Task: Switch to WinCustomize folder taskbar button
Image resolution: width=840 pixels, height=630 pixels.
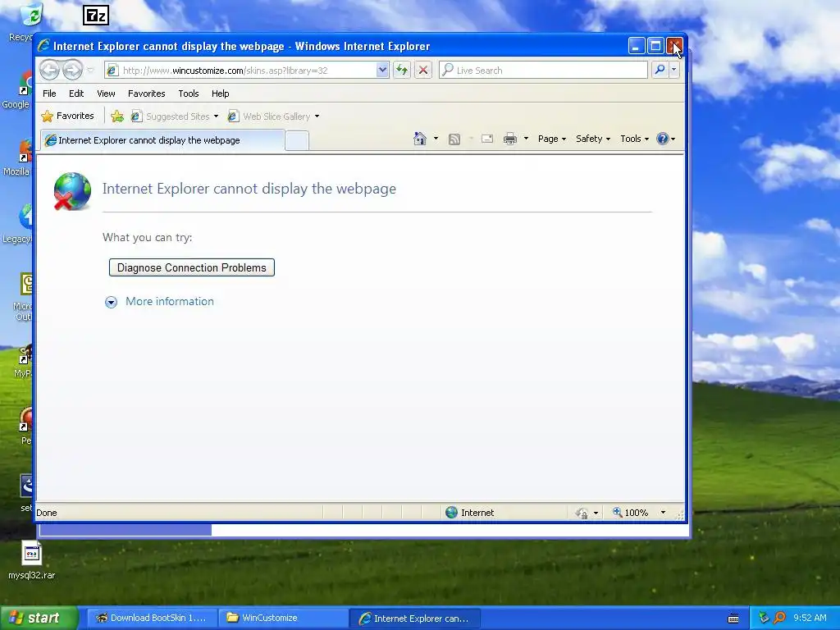Action: click(x=283, y=619)
